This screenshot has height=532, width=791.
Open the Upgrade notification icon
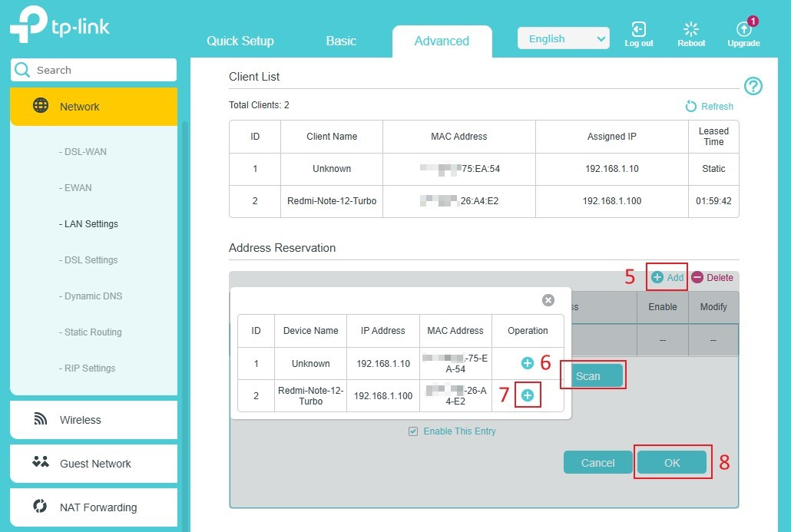(x=743, y=31)
